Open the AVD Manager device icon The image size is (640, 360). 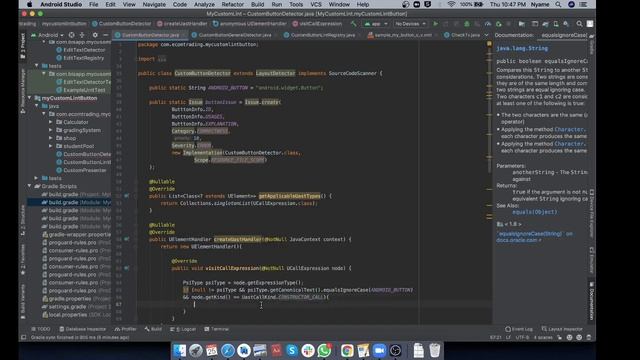[556, 24]
